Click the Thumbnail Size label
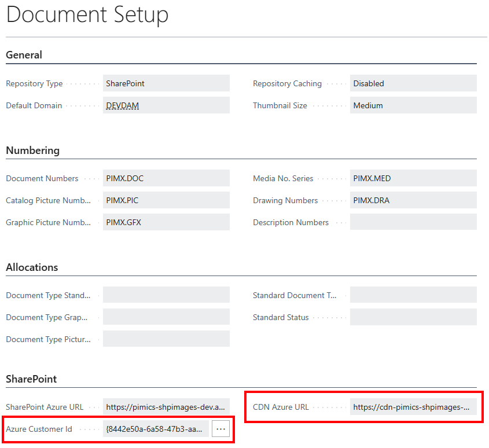 280,105
